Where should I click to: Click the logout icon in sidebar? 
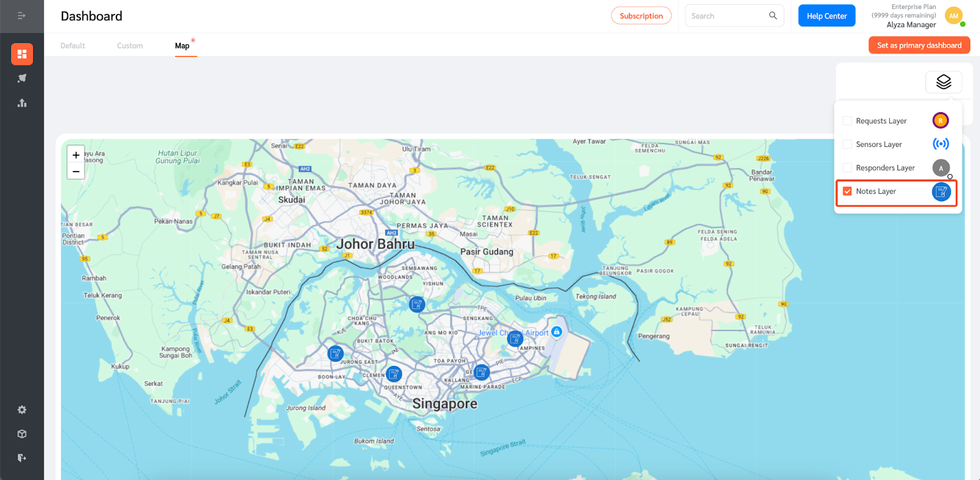click(22, 458)
